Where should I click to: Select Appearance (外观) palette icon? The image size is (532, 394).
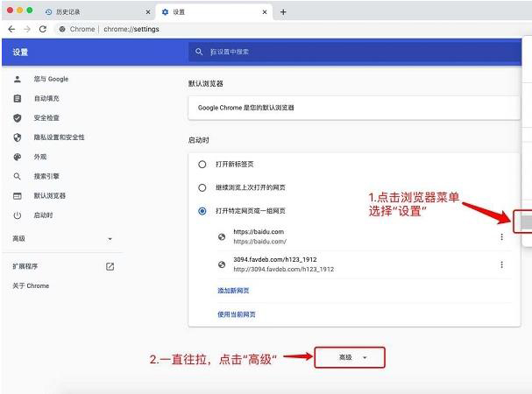tap(18, 157)
